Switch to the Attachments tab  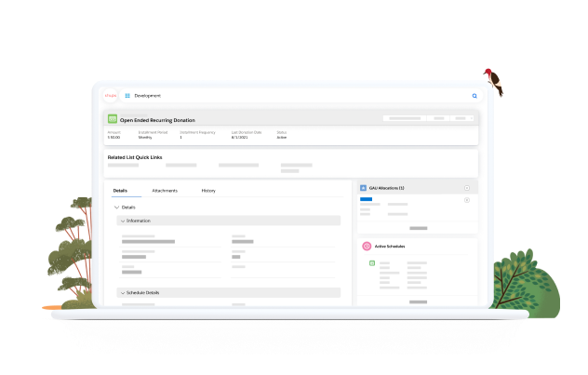(x=165, y=191)
